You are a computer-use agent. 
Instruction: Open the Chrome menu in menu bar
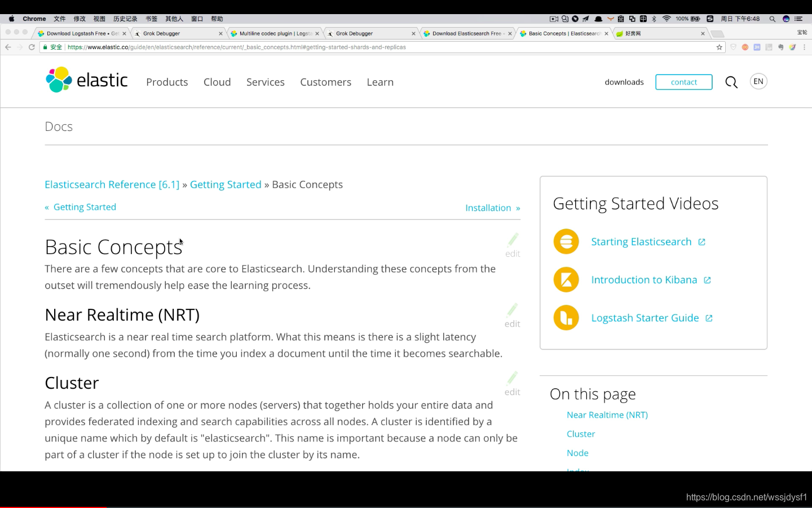click(34, 19)
